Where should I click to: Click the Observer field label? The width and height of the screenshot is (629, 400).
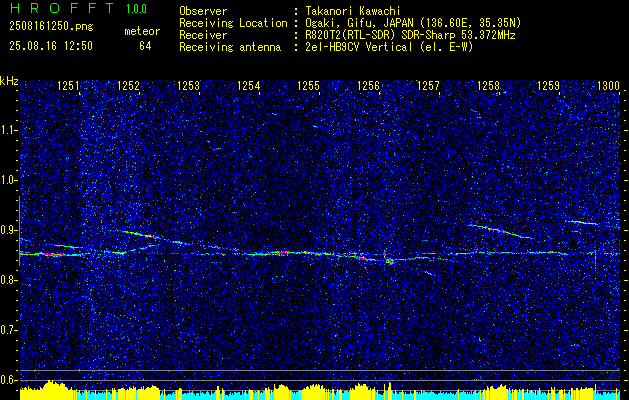click(x=203, y=11)
